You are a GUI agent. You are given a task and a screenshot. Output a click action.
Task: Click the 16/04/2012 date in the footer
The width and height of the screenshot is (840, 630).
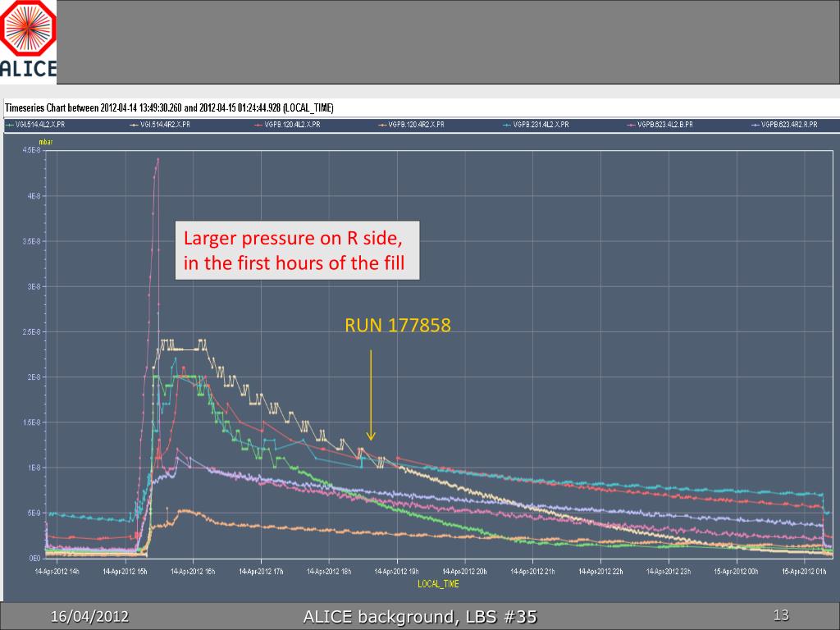89,616
